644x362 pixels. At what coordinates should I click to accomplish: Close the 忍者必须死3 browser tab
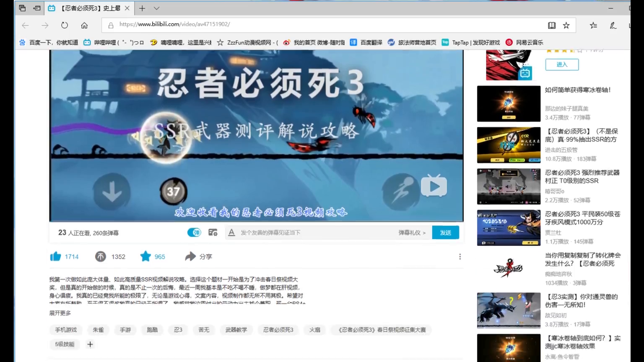(127, 8)
